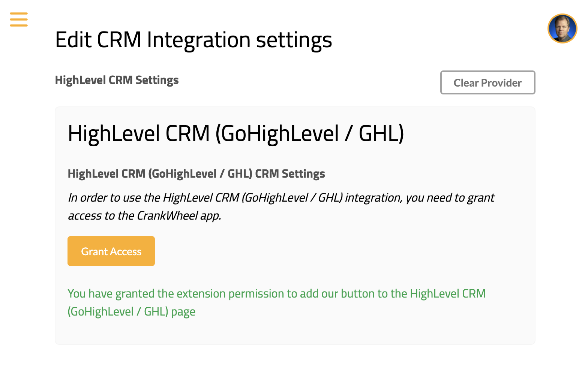The height and width of the screenshot is (368, 588).
Task: Click the green extension permission confirmation message
Action: pyautogui.click(x=276, y=294)
